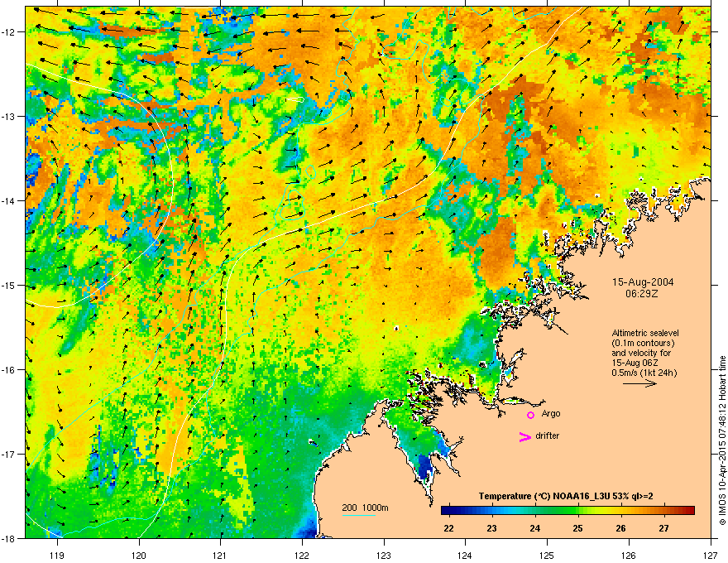Click the date label 15-Aug-2004
728x563 pixels.
[x=643, y=282]
